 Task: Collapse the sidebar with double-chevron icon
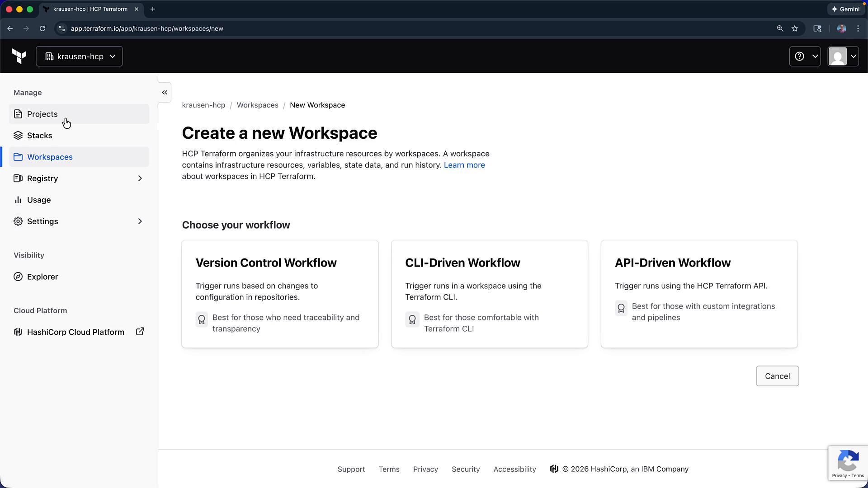(x=165, y=93)
